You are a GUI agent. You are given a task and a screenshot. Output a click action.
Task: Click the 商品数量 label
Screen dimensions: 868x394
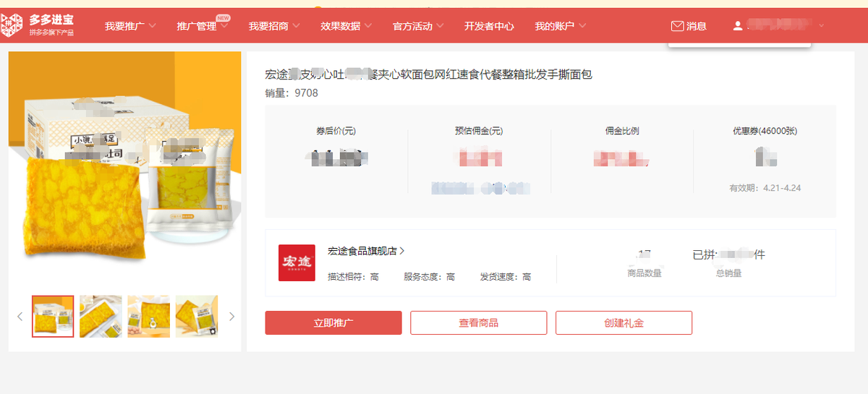click(x=644, y=273)
